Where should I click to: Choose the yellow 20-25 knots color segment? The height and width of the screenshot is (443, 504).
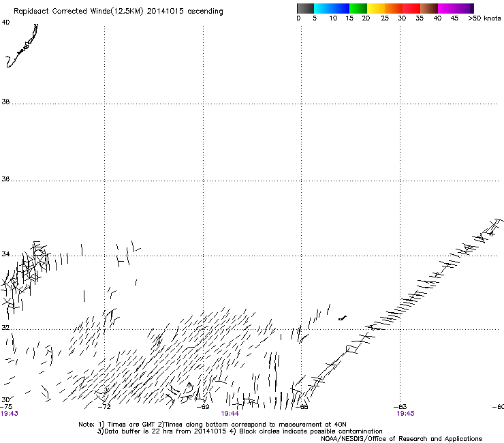(x=376, y=8)
